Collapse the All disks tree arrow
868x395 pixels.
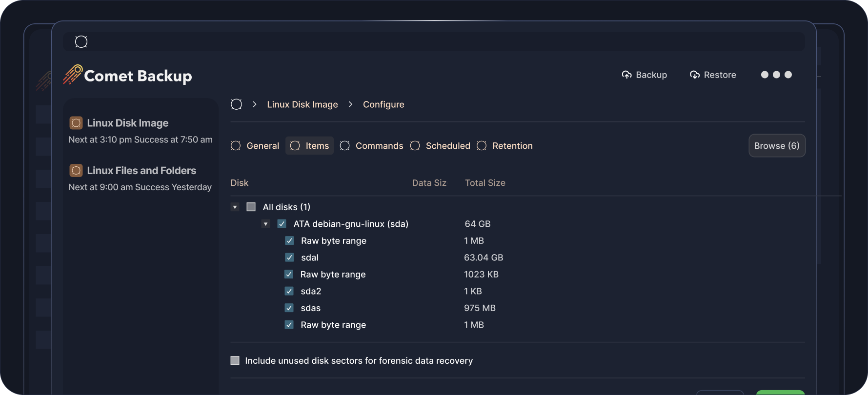pos(235,207)
